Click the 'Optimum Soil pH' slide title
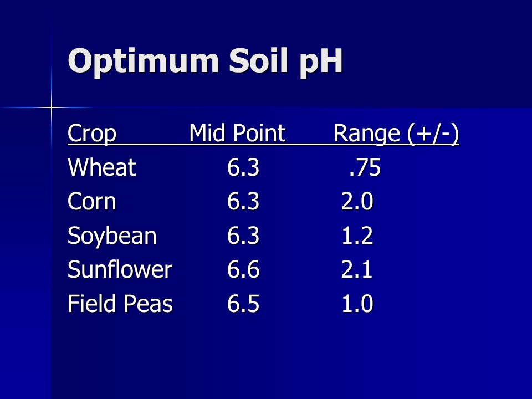 (x=205, y=62)
